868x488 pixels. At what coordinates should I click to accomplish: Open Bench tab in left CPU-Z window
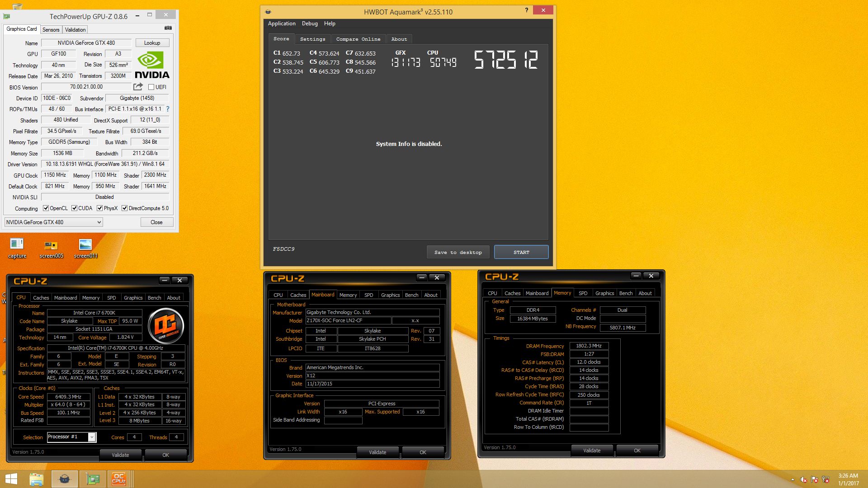point(154,298)
